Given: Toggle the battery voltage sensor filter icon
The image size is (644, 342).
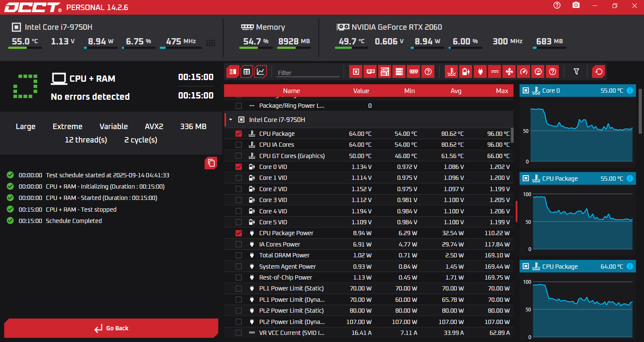Looking at the screenshot, I should tap(466, 72).
